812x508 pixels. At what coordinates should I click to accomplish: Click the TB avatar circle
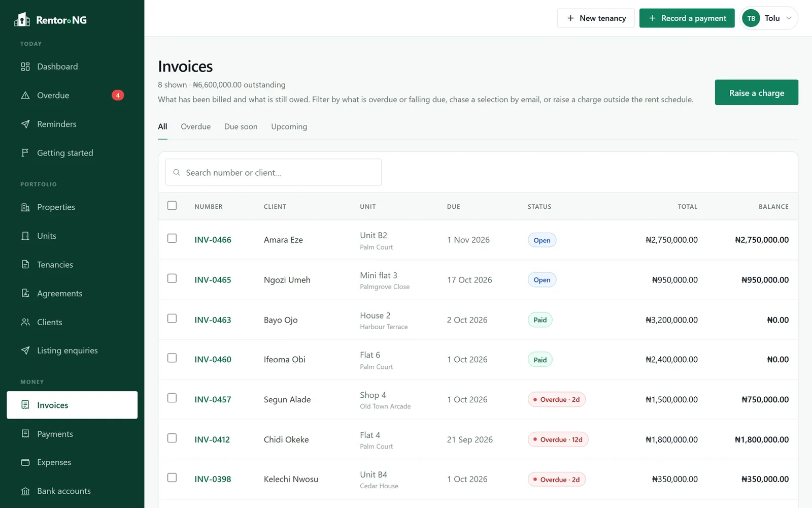[751, 18]
